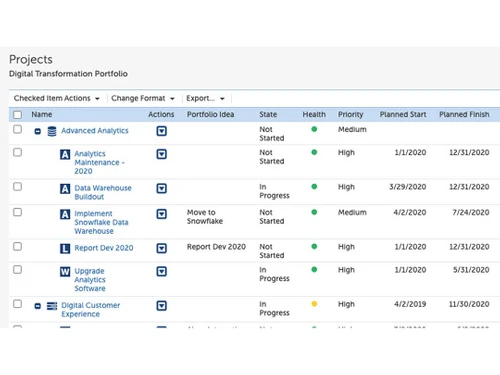Collapse the Digital Customer Experience tree node

tap(38, 306)
